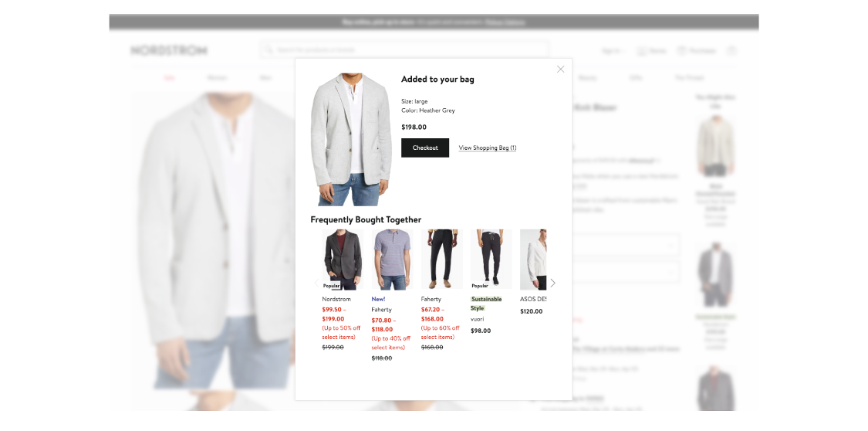
Task: Open the Faherty black pants thumbnail
Action: [442, 260]
